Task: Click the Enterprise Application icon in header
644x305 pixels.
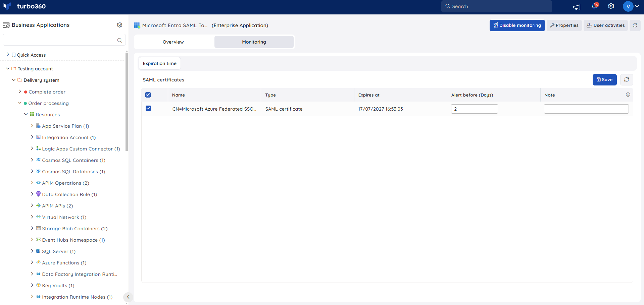Action: (x=137, y=25)
